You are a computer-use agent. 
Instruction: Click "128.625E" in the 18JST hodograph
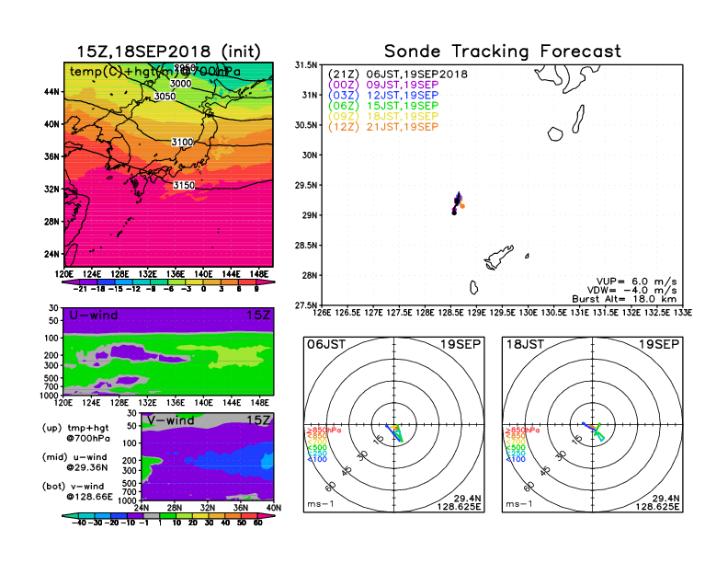[657, 506]
